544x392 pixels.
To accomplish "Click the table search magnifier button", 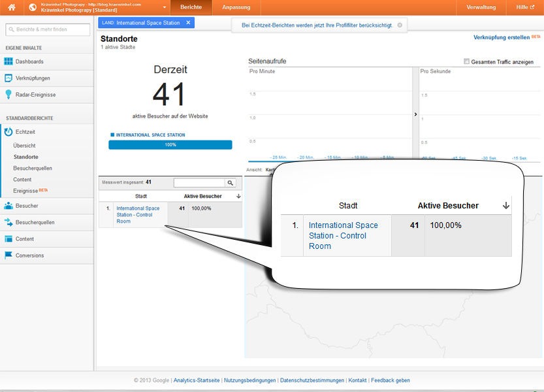I will 231,183.
